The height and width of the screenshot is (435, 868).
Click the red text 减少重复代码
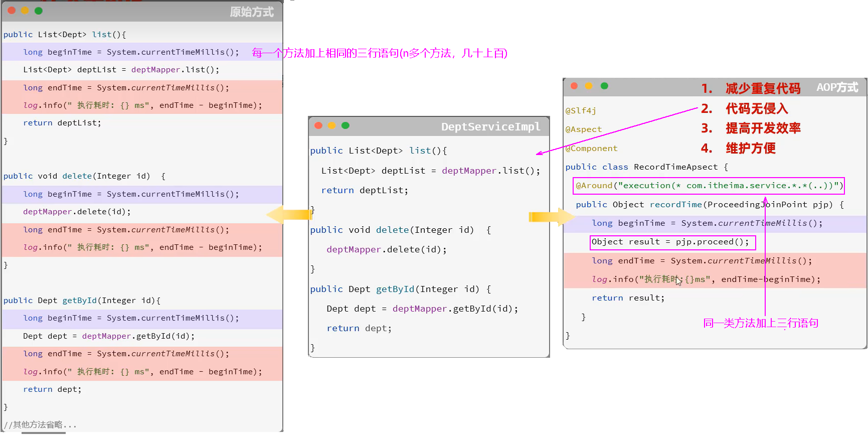pyautogui.click(x=763, y=89)
